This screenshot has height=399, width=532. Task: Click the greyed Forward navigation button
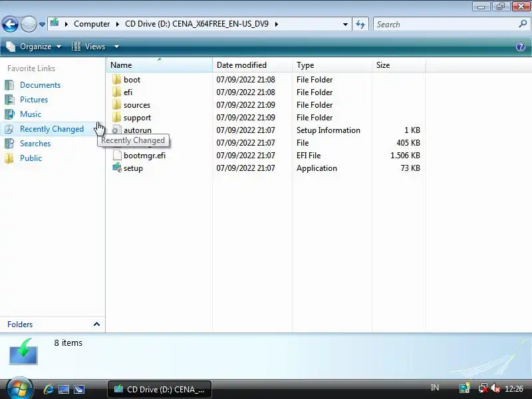pos(29,24)
